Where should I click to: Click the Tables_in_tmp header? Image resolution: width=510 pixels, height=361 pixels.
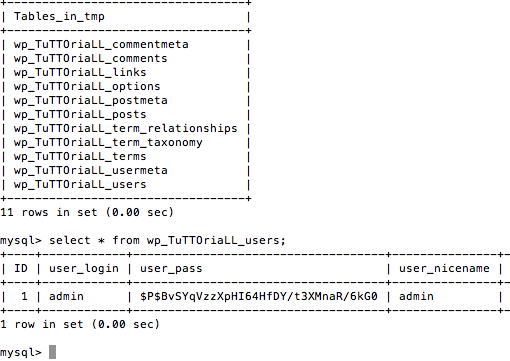(59, 17)
